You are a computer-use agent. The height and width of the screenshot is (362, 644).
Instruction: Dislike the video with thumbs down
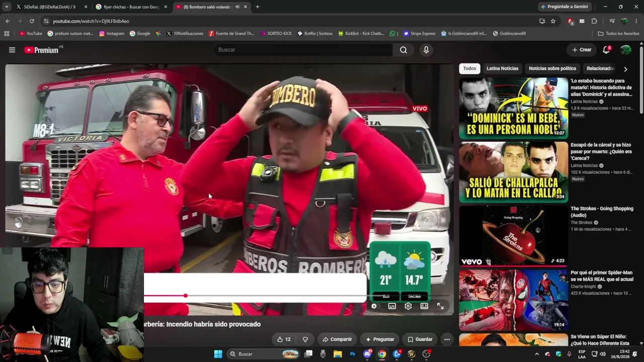(x=305, y=339)
